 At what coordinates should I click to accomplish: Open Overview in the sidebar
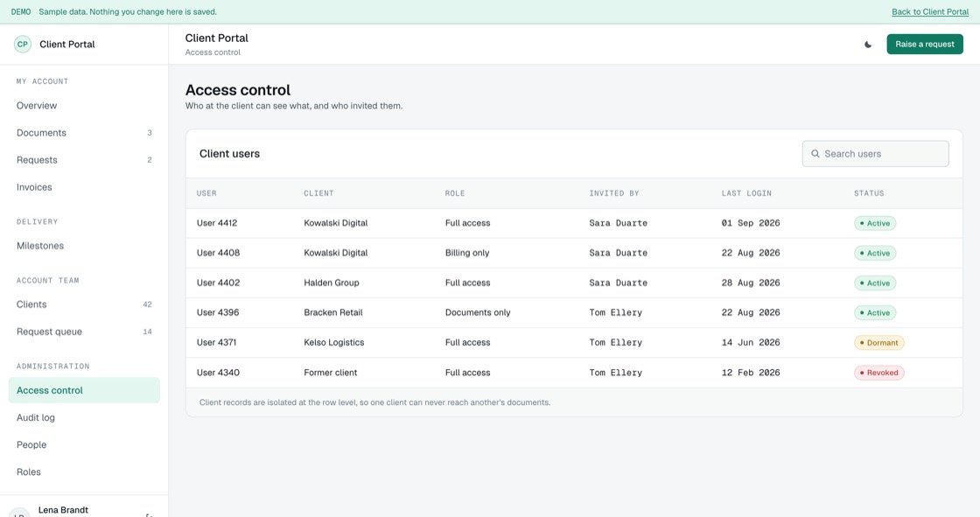pos(84,106)
